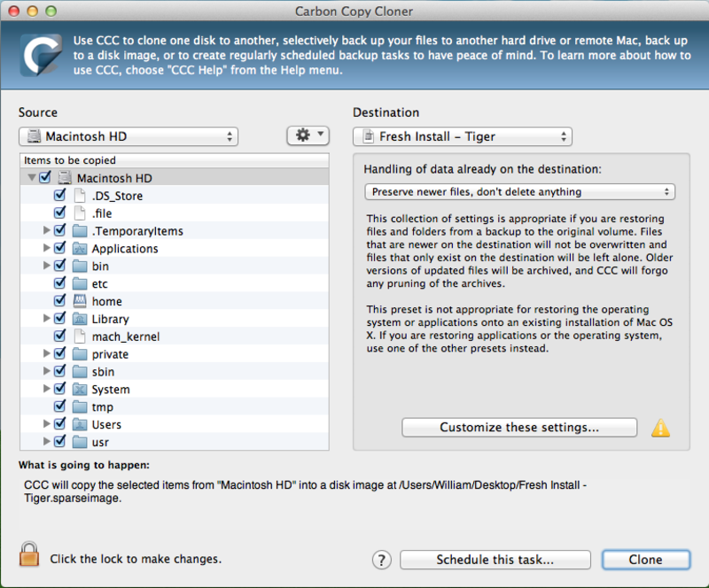
Task: Expand the private folder
Action: click(46, 354)
